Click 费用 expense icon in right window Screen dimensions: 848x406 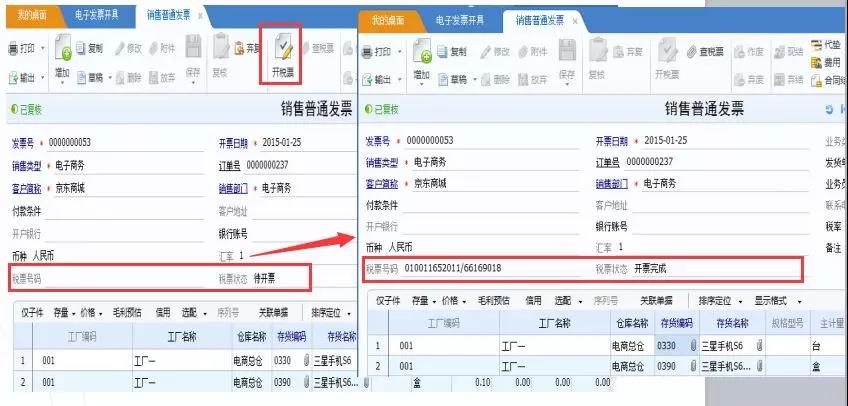816,63
